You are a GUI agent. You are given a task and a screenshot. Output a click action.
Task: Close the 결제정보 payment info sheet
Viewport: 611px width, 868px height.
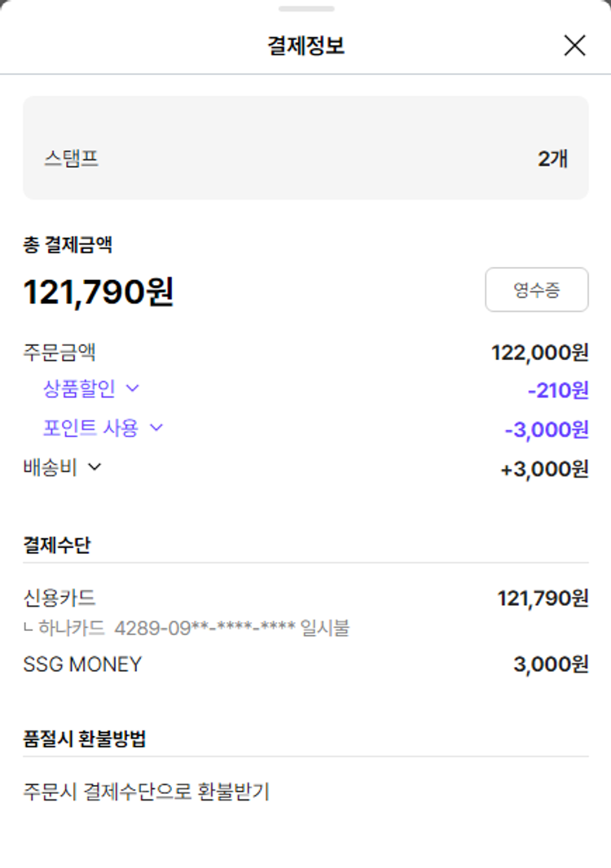pos(574,46)
